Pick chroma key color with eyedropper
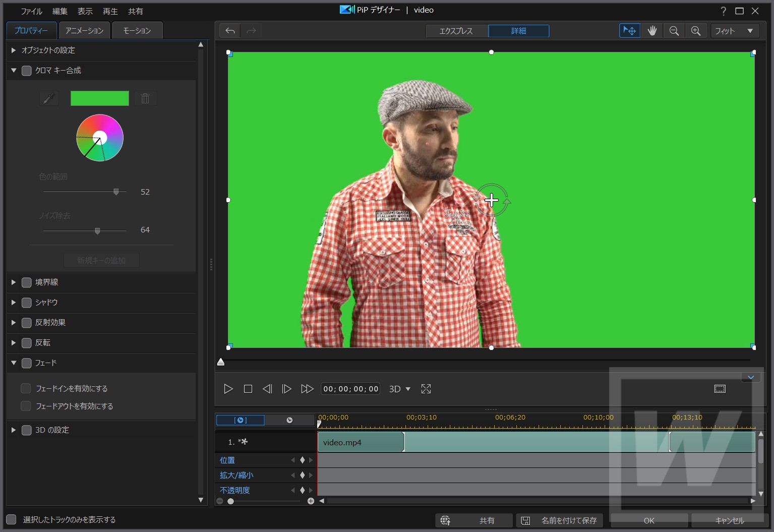This screenshot has height=532, width=774. click(x=49, y=98)
